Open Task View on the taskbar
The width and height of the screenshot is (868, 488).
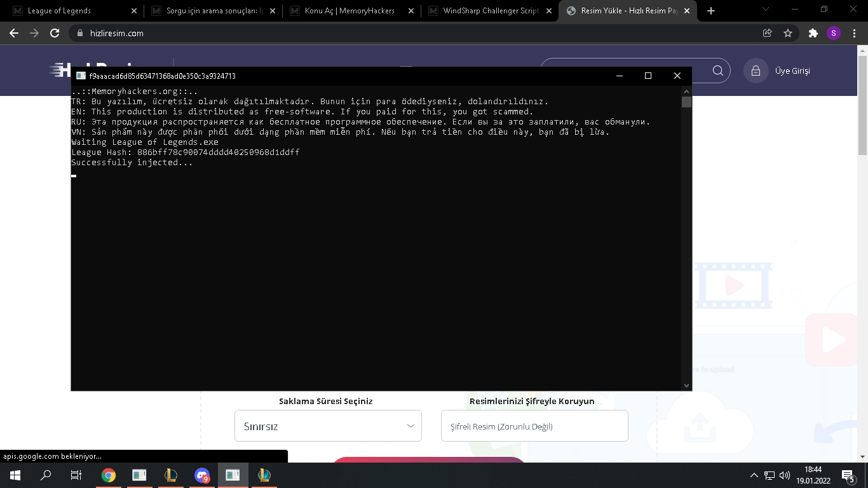76,475
